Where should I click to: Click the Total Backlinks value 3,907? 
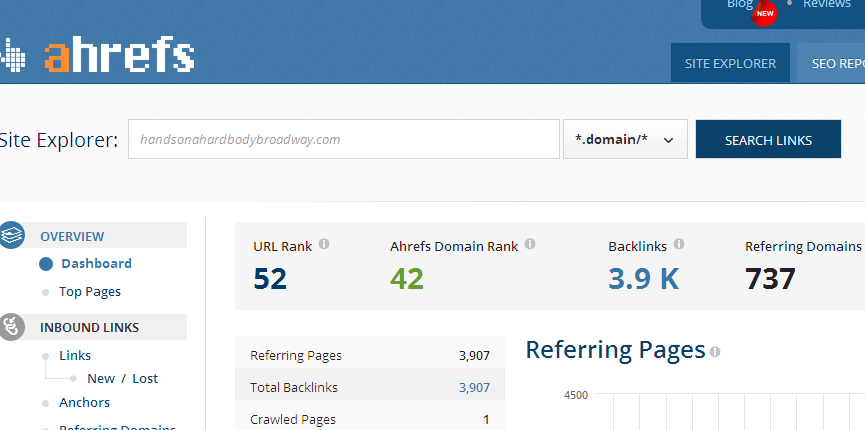474,387
